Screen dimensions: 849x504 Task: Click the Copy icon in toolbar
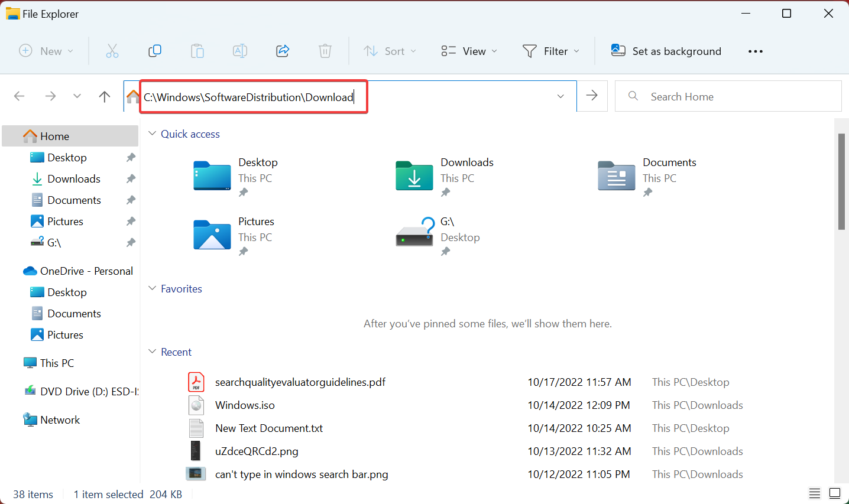pyautogui.click(x=155, y=51)
